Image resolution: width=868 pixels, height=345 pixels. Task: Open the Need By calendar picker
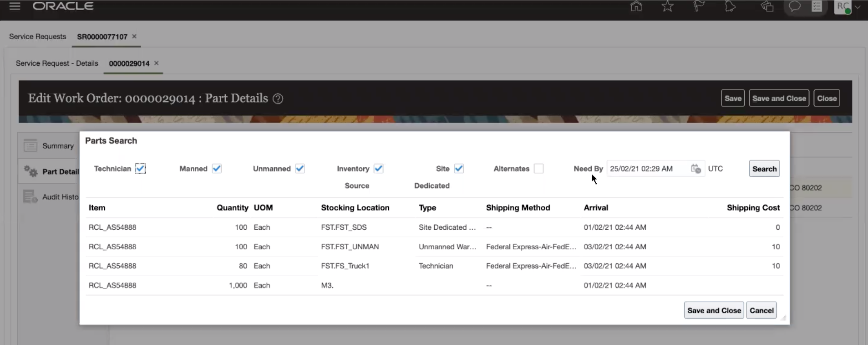[x=696, y=169]
